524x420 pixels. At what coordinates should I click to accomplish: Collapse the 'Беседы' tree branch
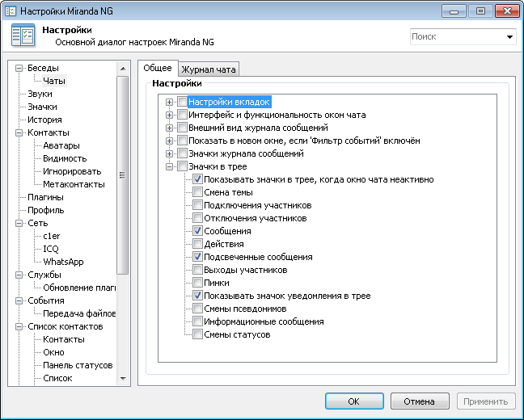(19, 68)
